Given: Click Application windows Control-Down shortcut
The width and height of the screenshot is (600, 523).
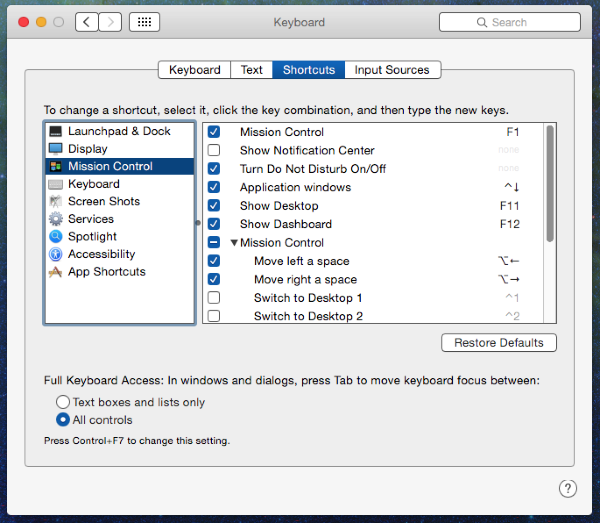Looking at the screenshot, I should 512,187.
